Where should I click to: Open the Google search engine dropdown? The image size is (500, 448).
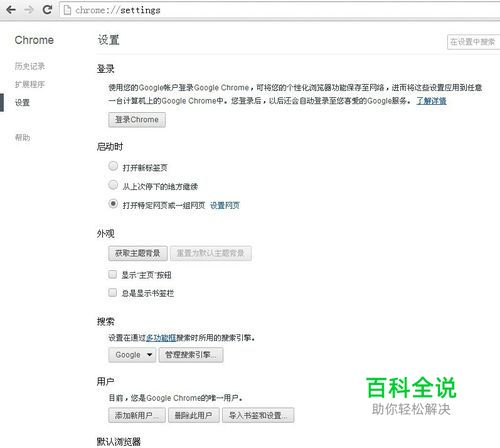pos(132,355)
